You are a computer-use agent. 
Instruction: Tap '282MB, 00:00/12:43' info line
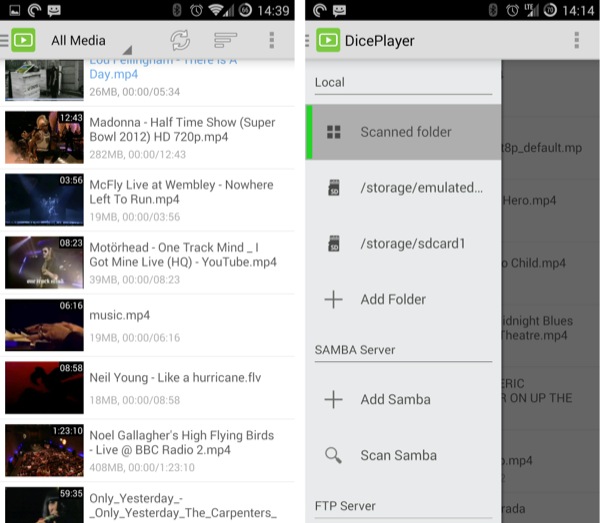point(137,155)
